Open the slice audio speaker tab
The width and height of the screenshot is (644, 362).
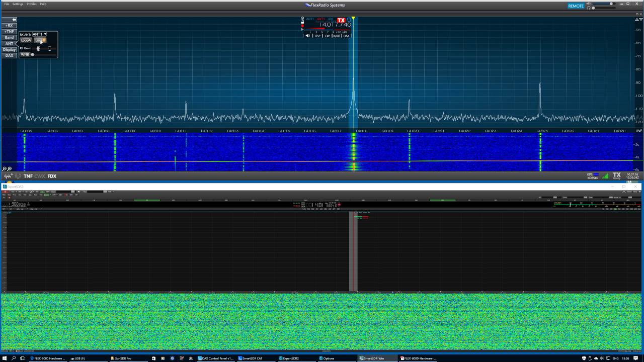coord(308,36)
